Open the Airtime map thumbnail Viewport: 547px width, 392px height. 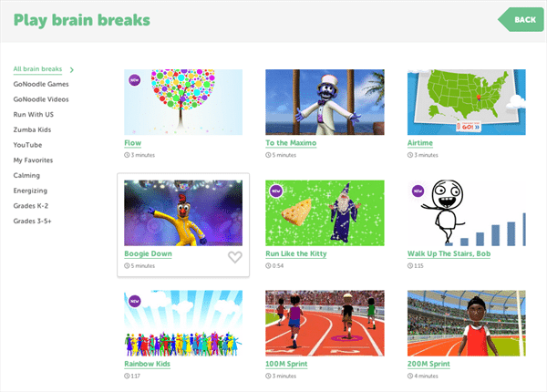click(467, 102)
